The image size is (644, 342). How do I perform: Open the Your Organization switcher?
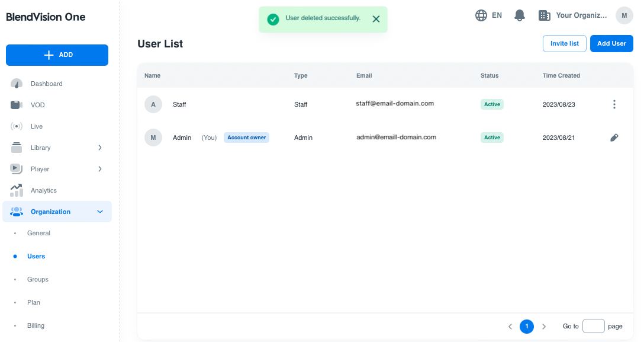(573, 15)
